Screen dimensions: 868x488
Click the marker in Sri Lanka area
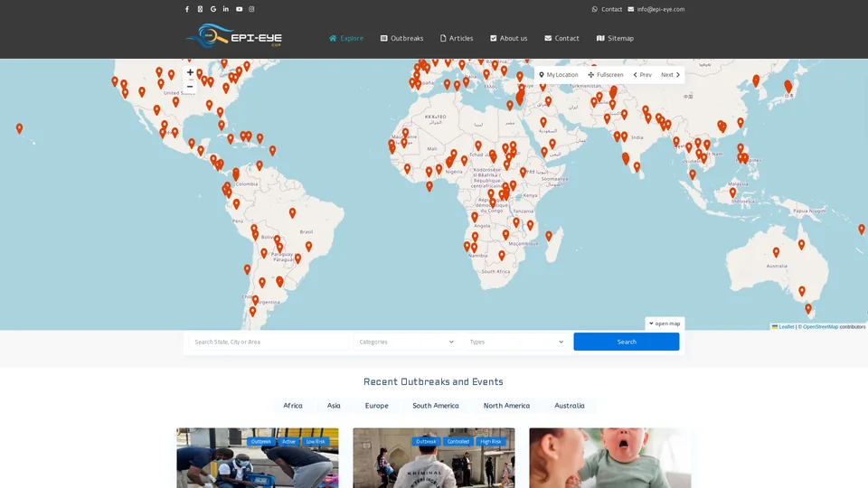(637, 166)
